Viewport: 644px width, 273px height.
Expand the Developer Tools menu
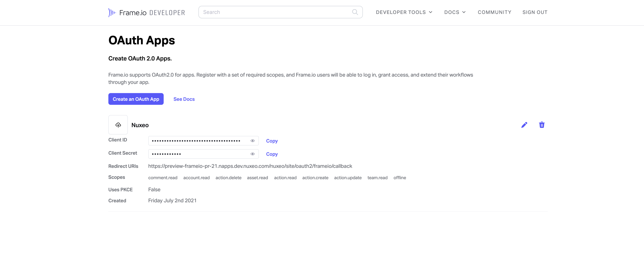(x=404, y=12)
